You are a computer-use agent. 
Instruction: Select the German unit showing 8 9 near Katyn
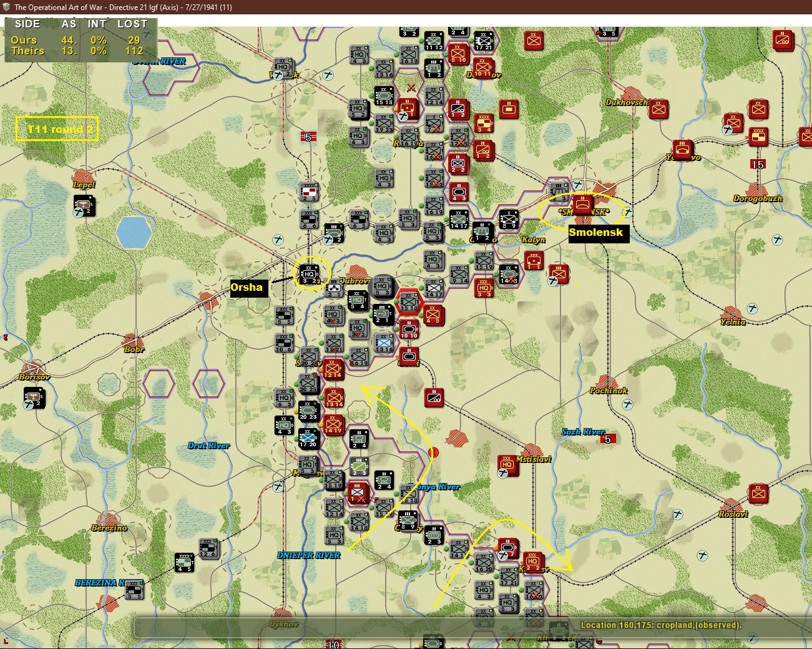[509, 219]
